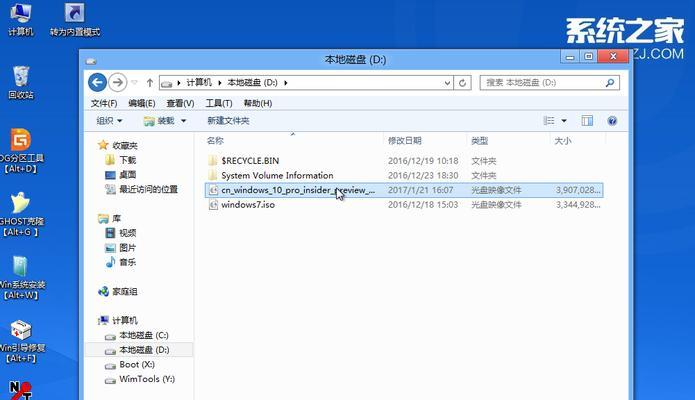Click 本地磁盘 (D:) in address breadcrumb

coord(252,82)
